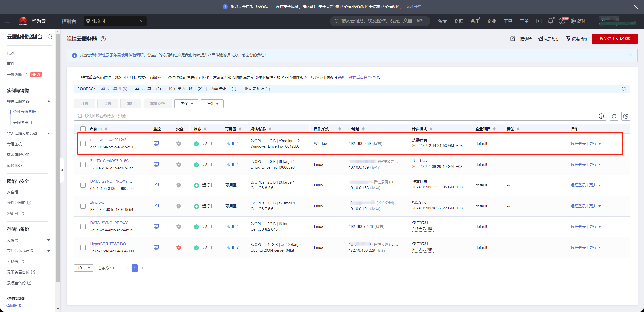644x312 pixels.
Task: Click 购买弹性云服务器 button
Action: tap(615, 39)
